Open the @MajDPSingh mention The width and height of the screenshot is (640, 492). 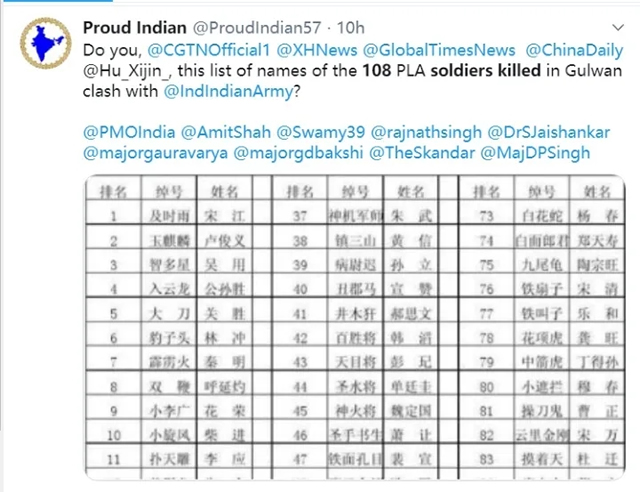(x=535, y=153)
